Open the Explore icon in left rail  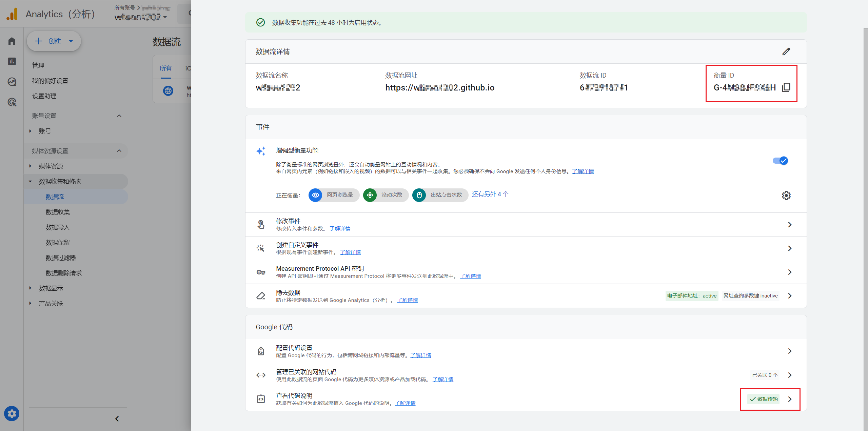12,82
